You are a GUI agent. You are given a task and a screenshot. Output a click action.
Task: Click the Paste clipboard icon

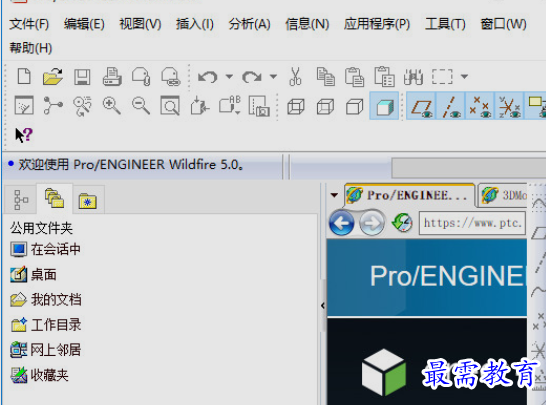354,77
